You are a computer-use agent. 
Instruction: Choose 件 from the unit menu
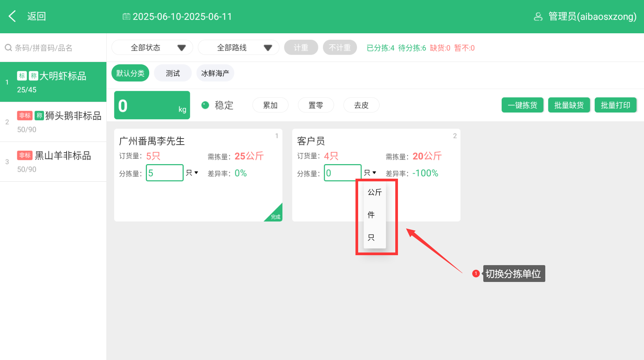point(371,215)
